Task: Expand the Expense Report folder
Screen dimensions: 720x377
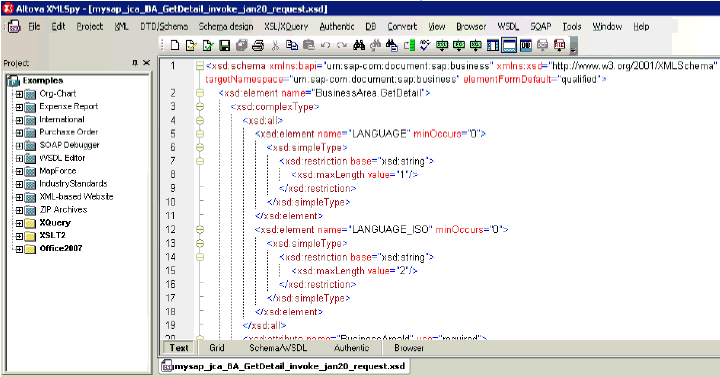Action: pyautogui.click(x=19, y=107)
